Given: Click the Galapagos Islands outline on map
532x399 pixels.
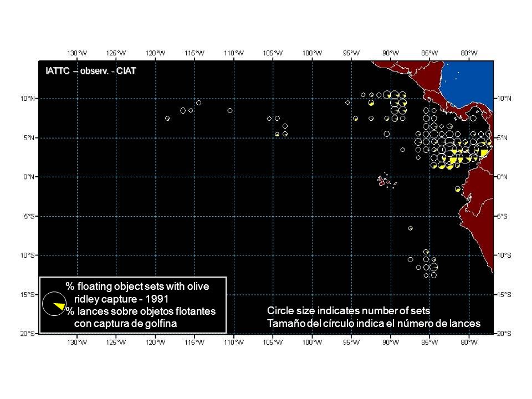Looking at the screenshot, I should pos(387,180).
